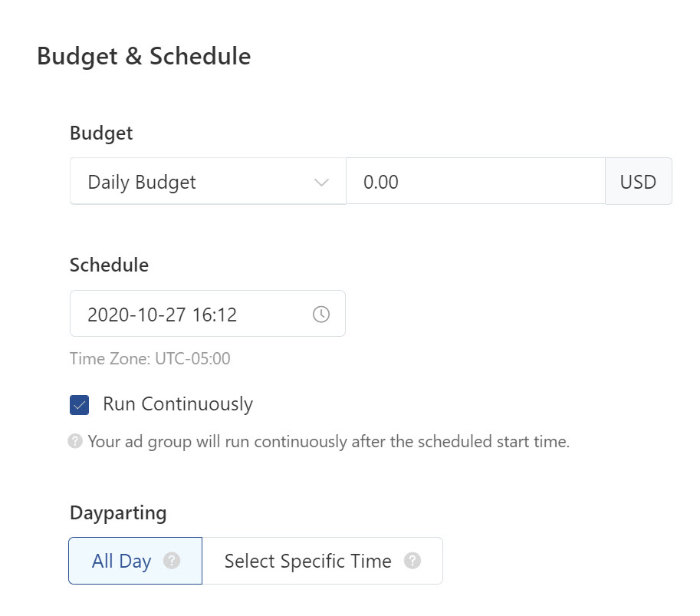
Task: Click the Time Zone UTC-05:00 text
Action: (x=150, y=358)
